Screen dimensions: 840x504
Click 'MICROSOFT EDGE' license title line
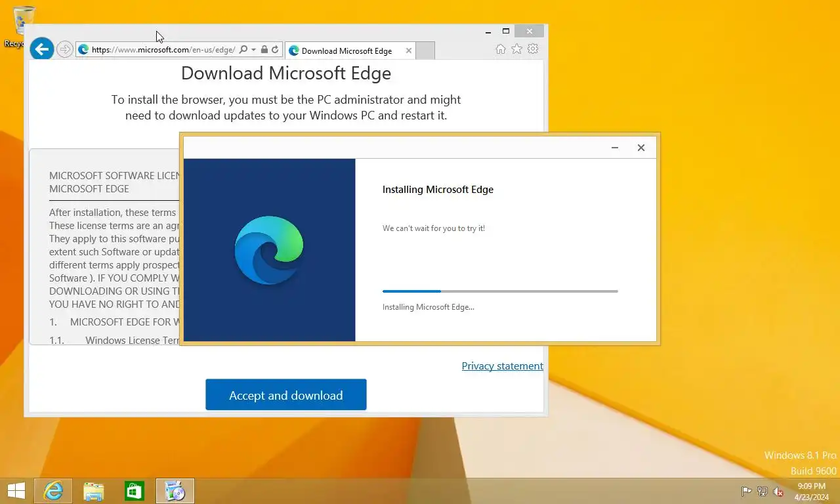[x=89, y=189]
